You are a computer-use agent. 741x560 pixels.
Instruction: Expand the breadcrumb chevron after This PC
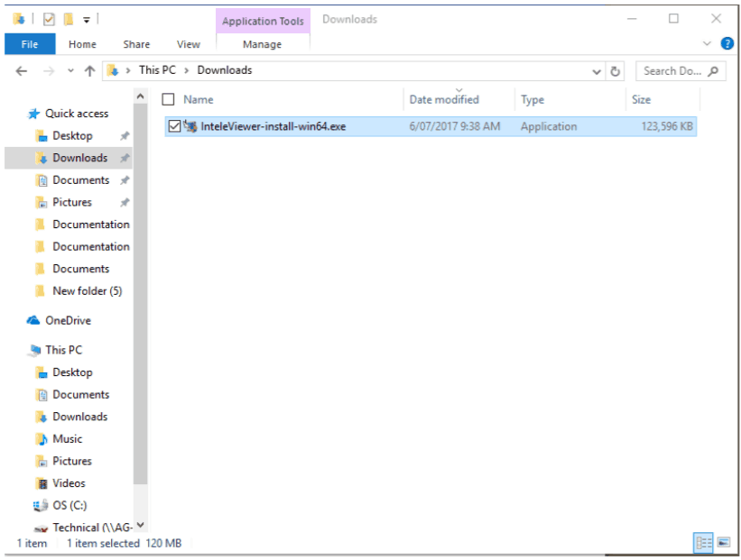pos(187,71)
